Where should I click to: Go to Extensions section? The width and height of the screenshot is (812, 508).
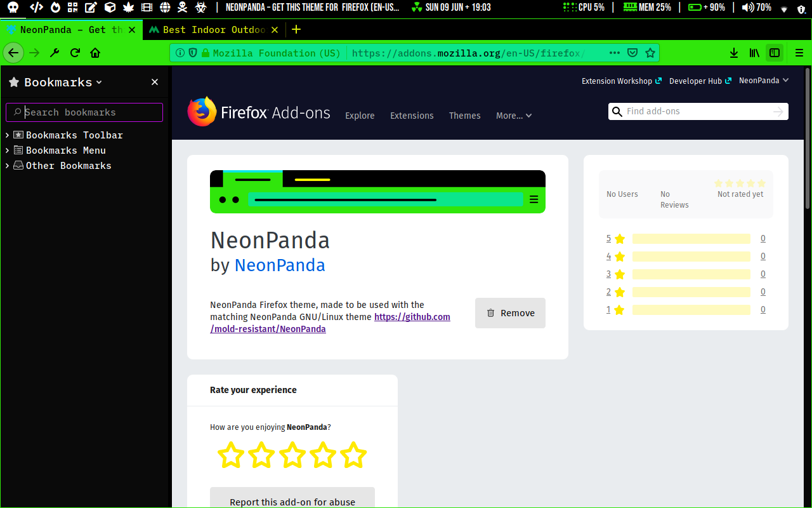click(412, 116)
